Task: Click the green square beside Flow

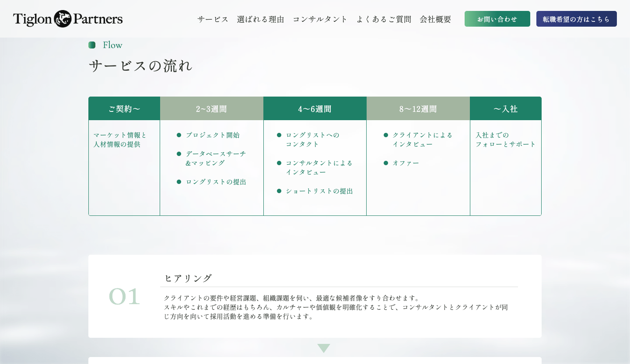Action: (x=92, y=45)
